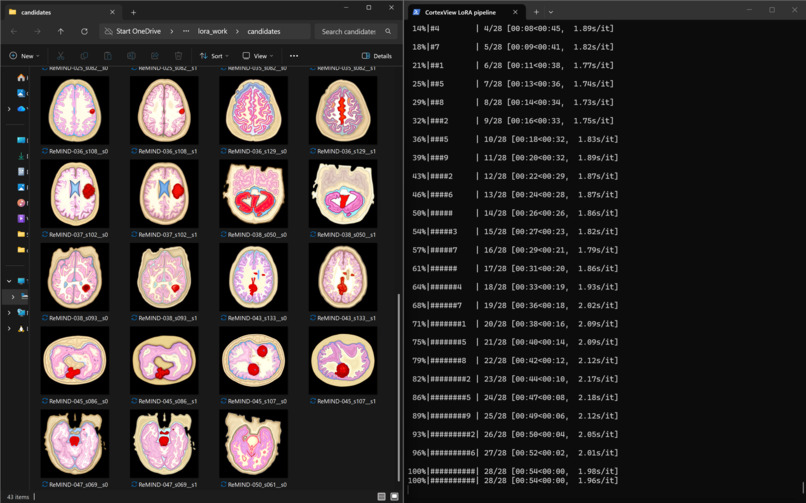Image resolution: width=806 pixels, height=503 pixels.
Task: Open chevron between lora_work and candidates
Action: [x=237, y=31]
